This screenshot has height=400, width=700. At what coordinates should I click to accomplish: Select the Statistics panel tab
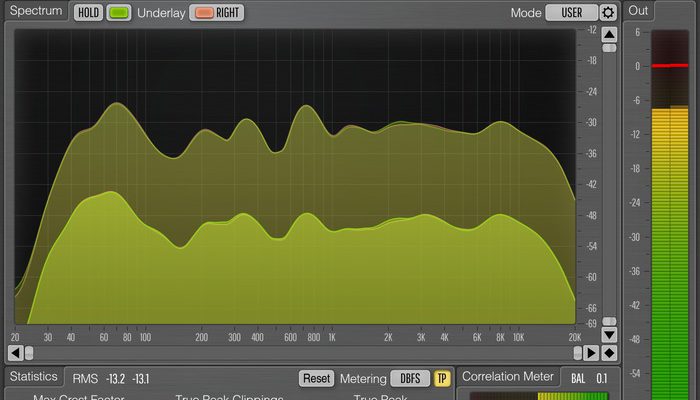pos(34,377)
